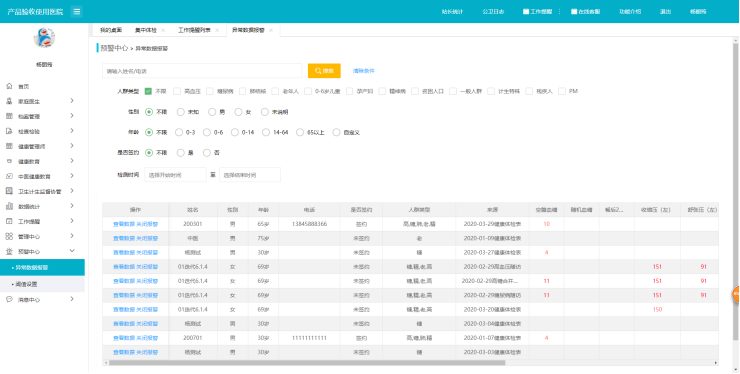Expand the 管理中心 menu chevron
Viewport: 740px width, 374px height.
[x=72, y=236]
